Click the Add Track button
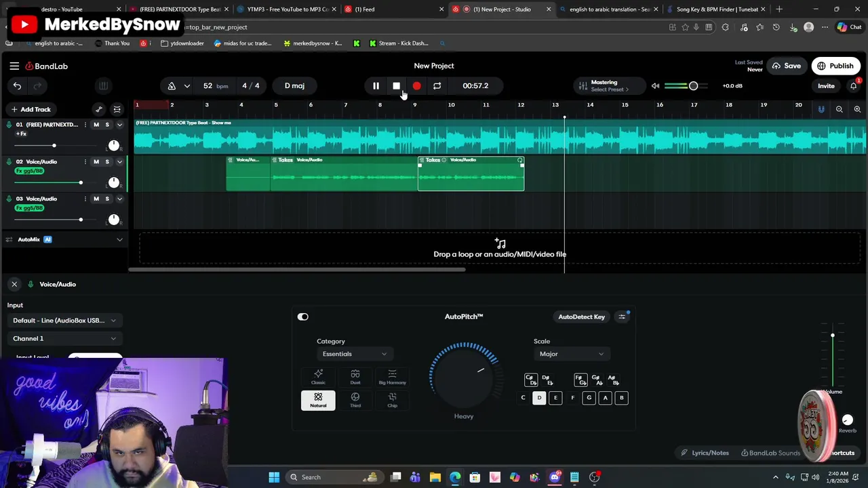Image resolution: width=868 pixels, height=488 pixels. pyautogui.click(x=31, y=109)
